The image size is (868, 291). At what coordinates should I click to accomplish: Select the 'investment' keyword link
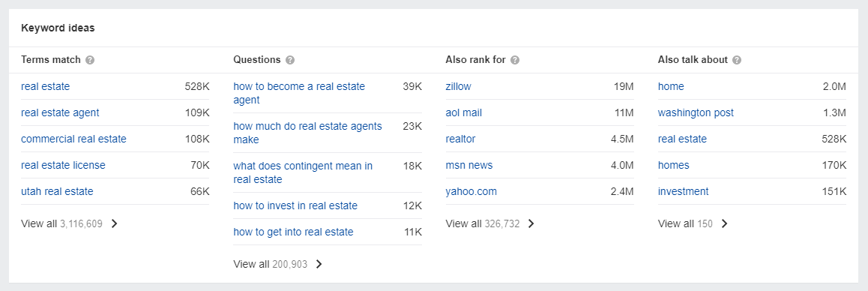[683, 192]
